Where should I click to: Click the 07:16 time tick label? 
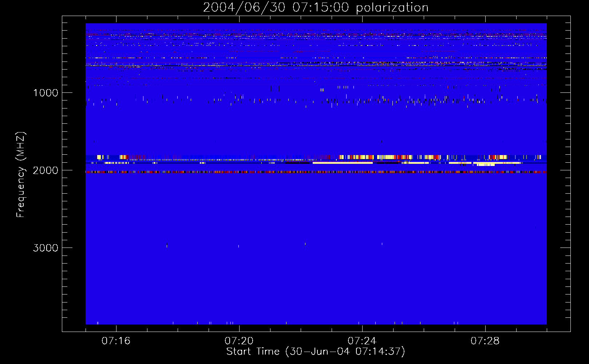coord(116,341)
